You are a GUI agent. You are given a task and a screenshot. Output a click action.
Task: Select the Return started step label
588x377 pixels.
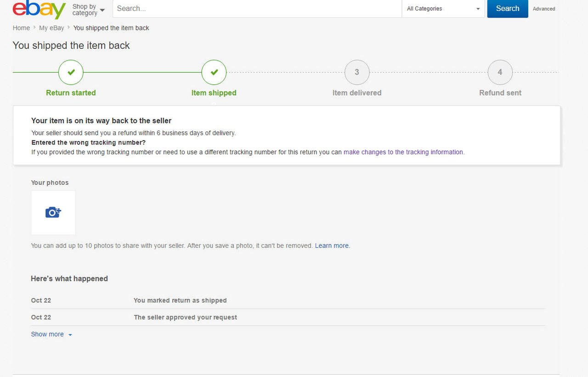click(x=71, y=93)
